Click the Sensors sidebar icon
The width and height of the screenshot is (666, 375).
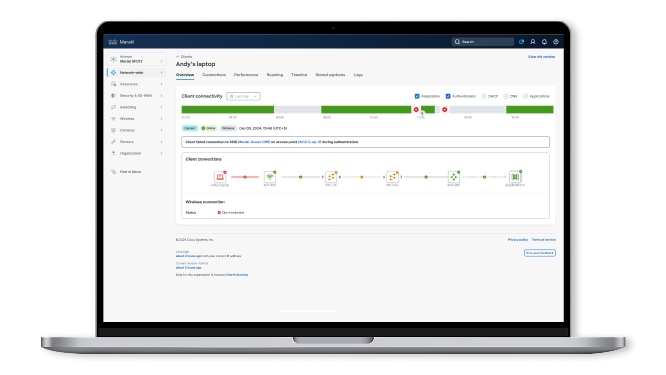[113, 141]
